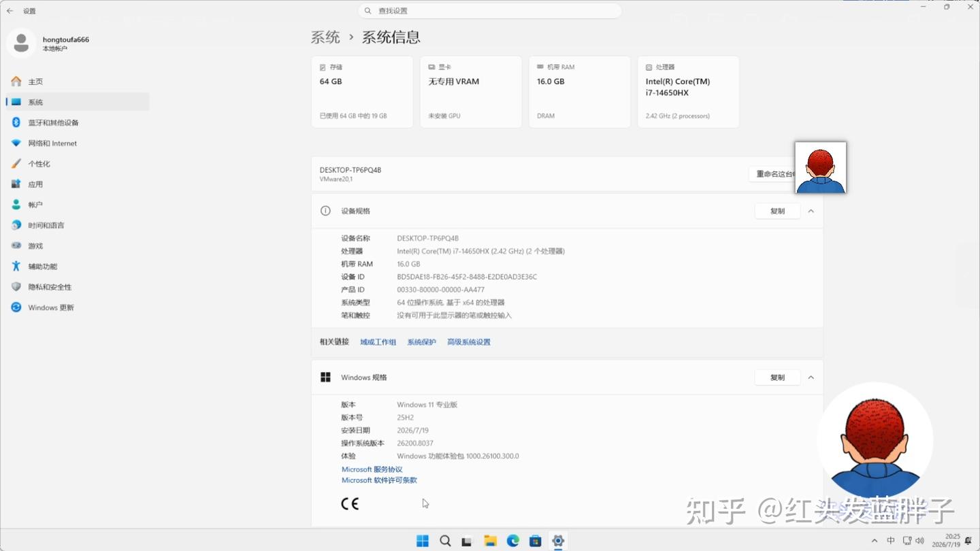Image resolution: width=980 pixels, height=551 pixels.
Task: Click the Settings gear on the taskbar
Action: (x=558, y=541)
